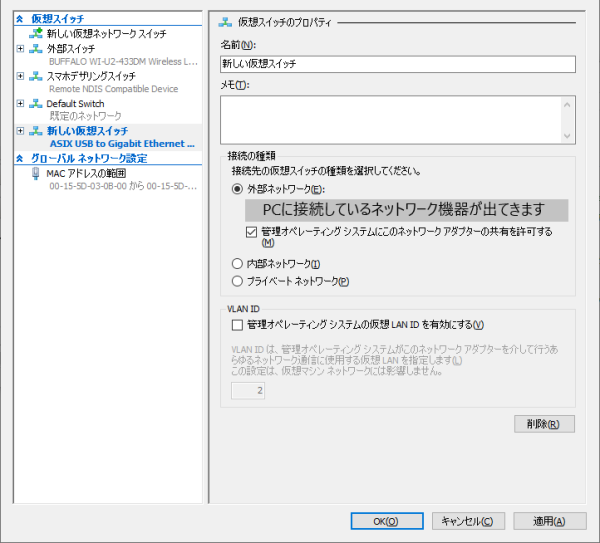Click the 外部スイッチ network icon
Image resolution: width=600 pixels, height=543 pixels.
(x=36, y=48)
